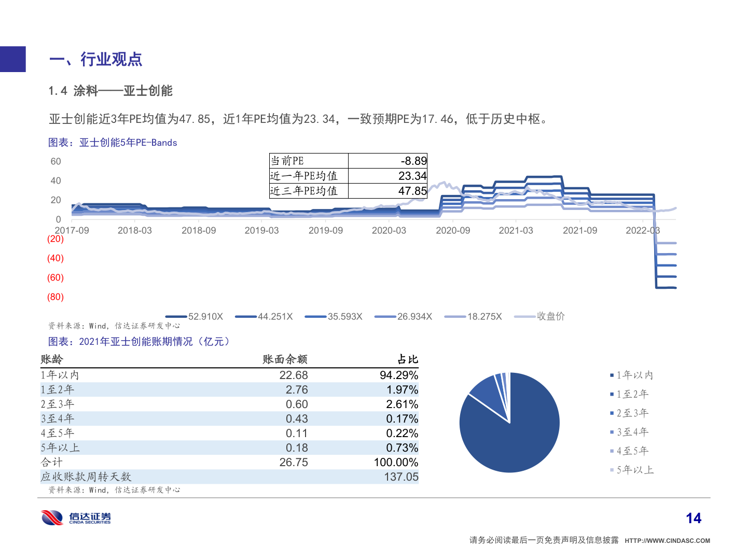Click the 4至5年 pie legend marker
Image resolution: width=747 pixels, height=560 pixels.
coord(612,451)
